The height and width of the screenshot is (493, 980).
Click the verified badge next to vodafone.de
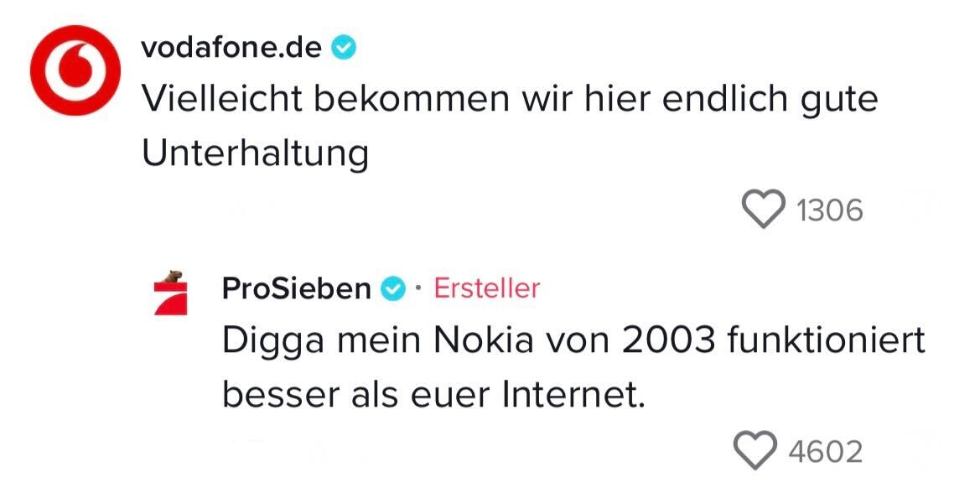343,49
